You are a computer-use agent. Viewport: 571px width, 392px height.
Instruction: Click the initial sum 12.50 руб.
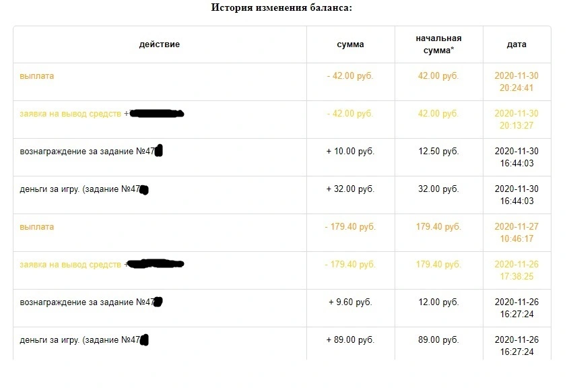[438, 151]
